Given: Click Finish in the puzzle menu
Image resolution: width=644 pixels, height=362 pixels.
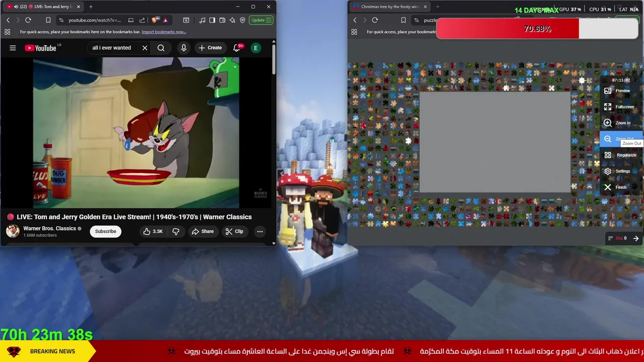Looking at the screenshot, I should point(621,187).
